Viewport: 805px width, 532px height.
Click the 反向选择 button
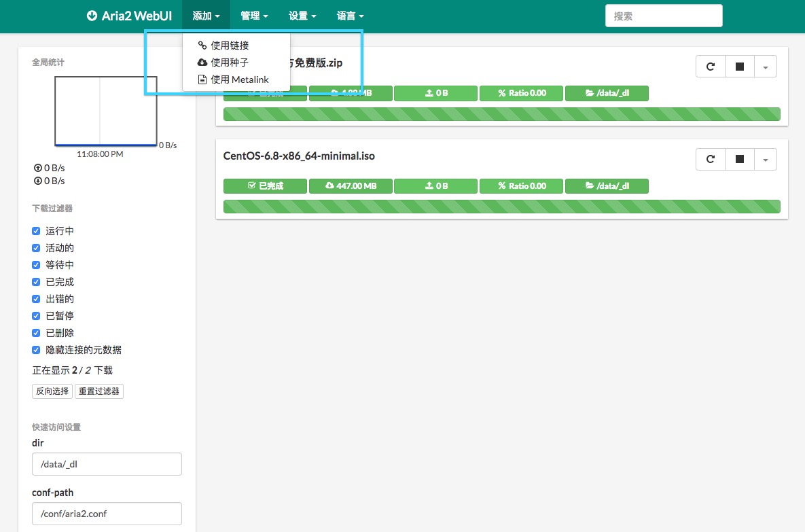(52, 391)
